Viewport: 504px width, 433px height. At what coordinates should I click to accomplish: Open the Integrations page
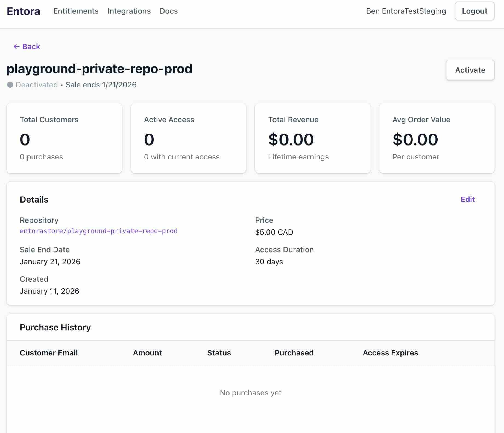(129, 11)
